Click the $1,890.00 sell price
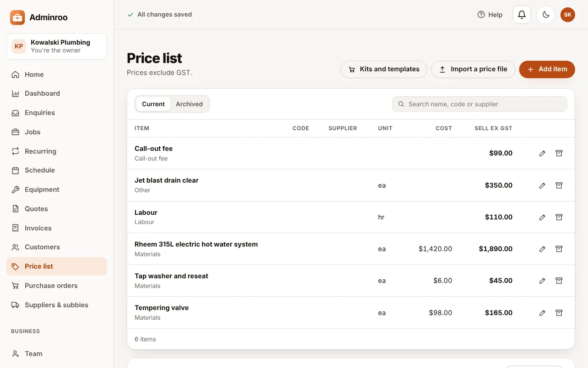The width and height of the screenshot is (588, 368). click(496, 249)
